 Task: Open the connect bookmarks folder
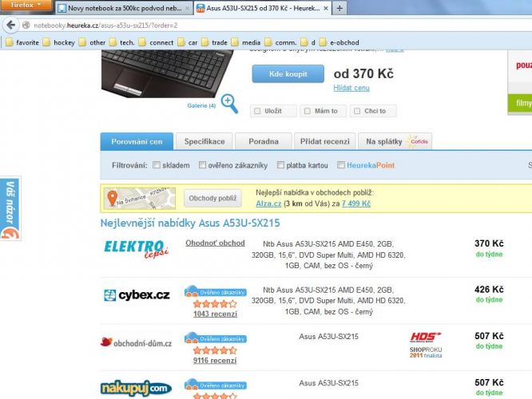157,42
